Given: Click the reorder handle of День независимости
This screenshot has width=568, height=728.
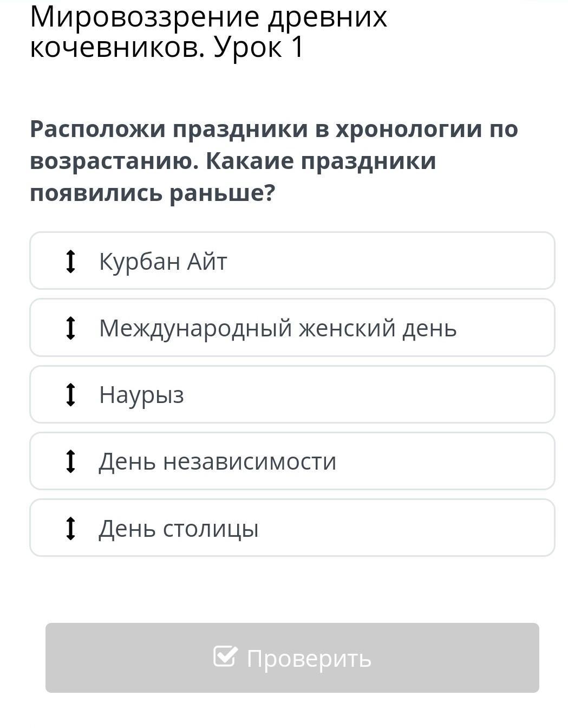Looking at the screenshot, I should 70,461.
